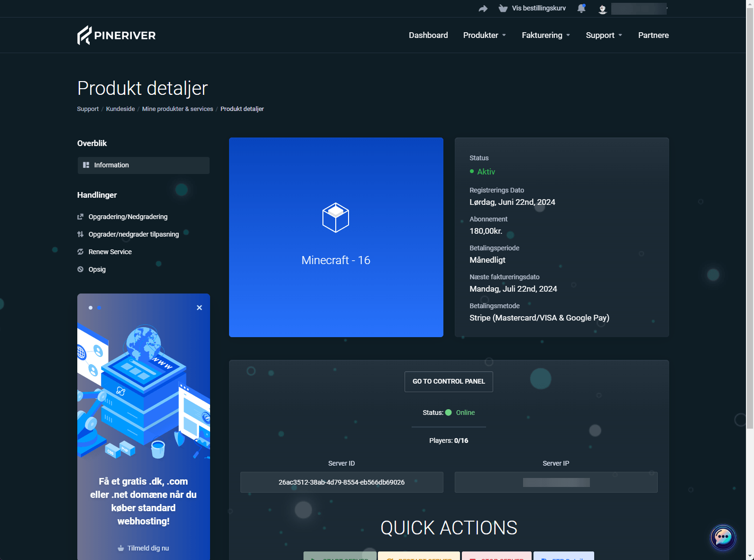Viewport: 754px width, 560px height.
Task: Click Lørdag, Juni 22nd, 2024 date
Action: tap(512, 202)
